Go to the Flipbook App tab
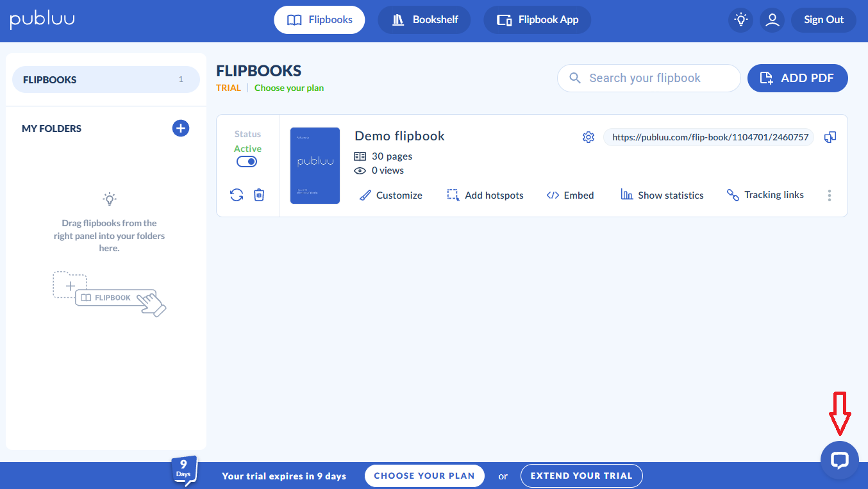Screen dimensions: 868x489 click(x=537, y=20)
